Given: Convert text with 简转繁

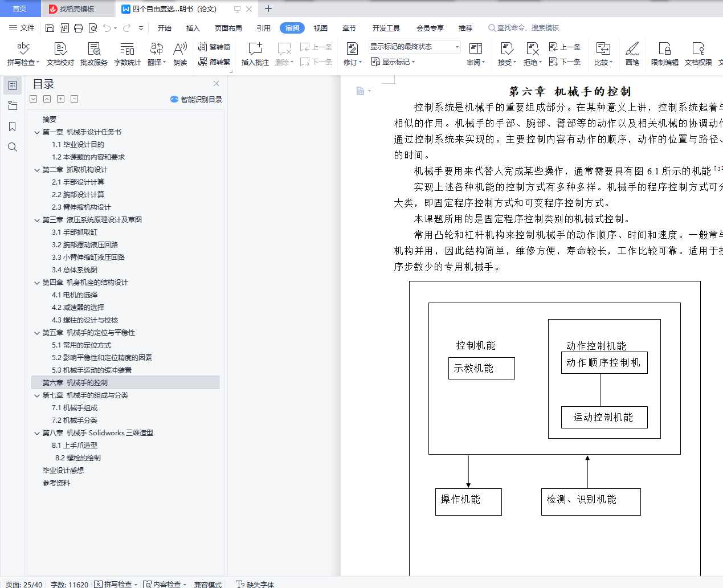Looking at the screenshot, I should point(214,62).
